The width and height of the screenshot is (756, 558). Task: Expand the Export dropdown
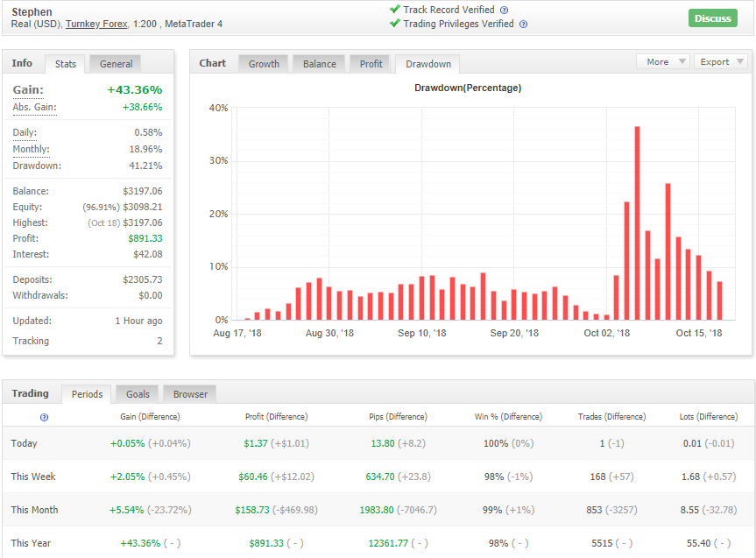[721, 62]
